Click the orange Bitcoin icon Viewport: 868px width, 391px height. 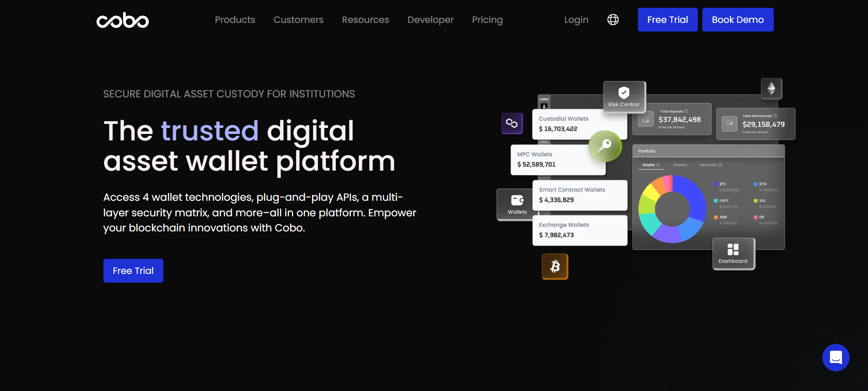[555, 267]
